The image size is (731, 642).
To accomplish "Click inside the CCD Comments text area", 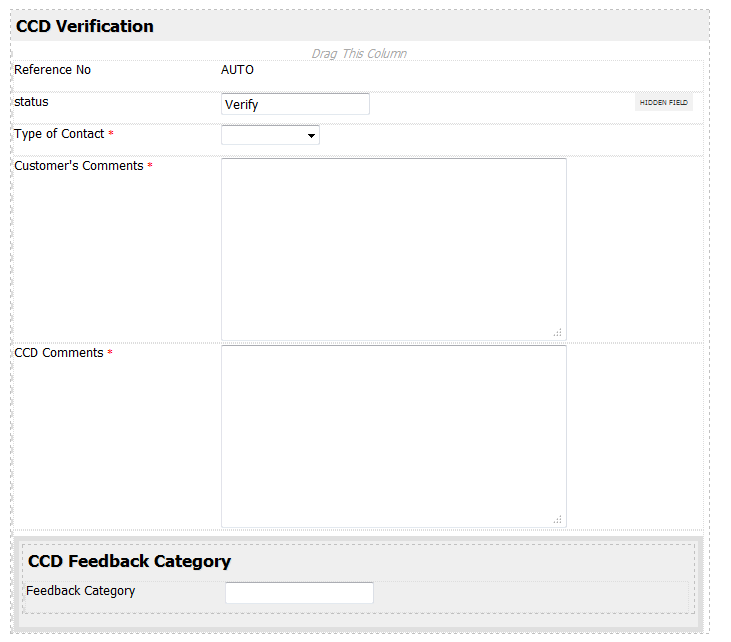I will (393, 436).
